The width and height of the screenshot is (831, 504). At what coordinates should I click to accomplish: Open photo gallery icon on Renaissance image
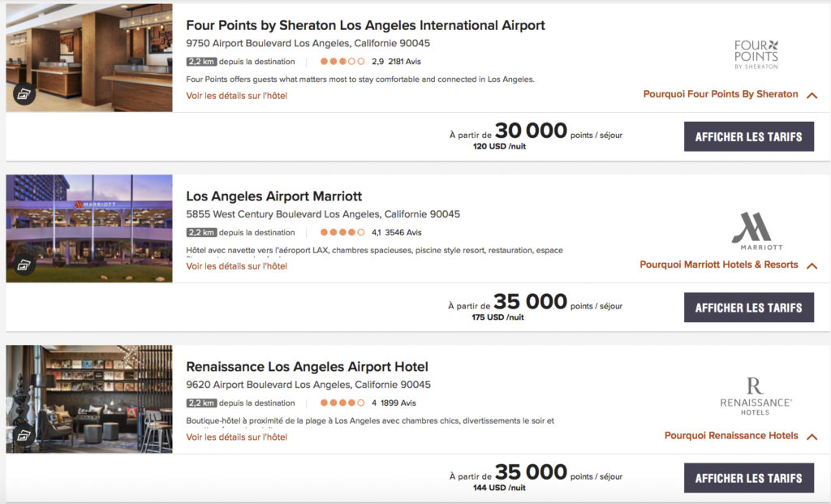point(24,435)
